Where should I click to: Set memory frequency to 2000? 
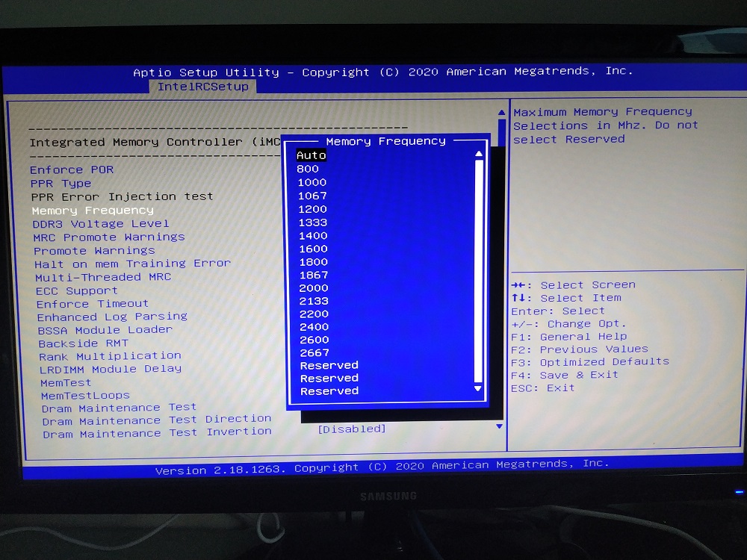coord(314,287)
